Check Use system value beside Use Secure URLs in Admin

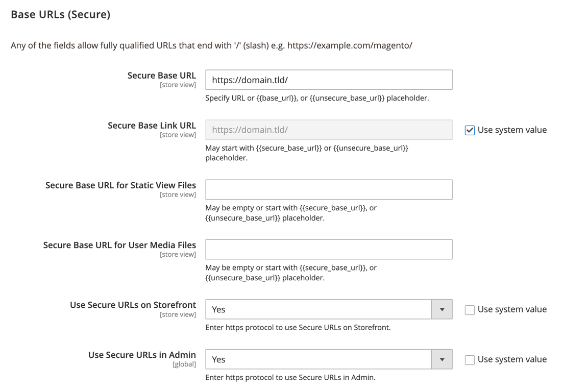click(470, 359)
